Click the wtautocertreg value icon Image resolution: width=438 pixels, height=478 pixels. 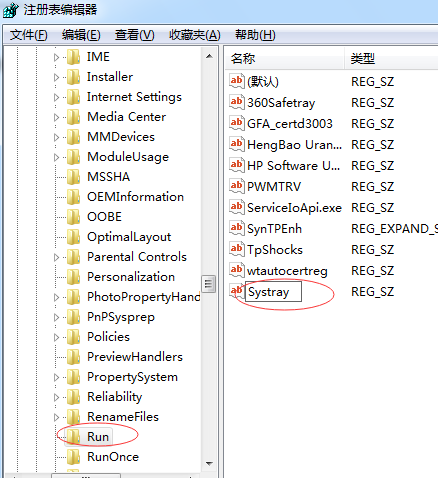pos(237,270)
